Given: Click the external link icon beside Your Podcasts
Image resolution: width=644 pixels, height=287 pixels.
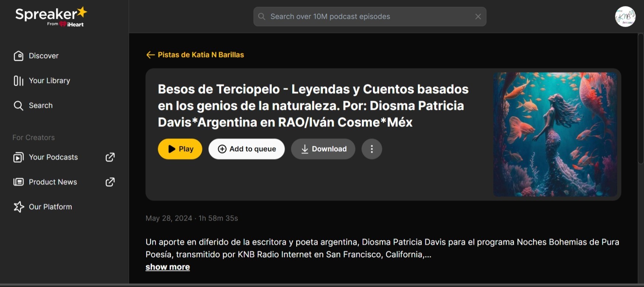Looking at the screenshot, I should pos(110,157).
